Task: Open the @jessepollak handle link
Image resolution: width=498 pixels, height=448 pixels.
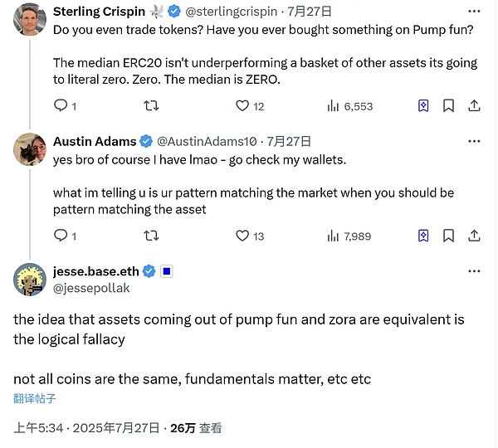Action: coord(91,288)
